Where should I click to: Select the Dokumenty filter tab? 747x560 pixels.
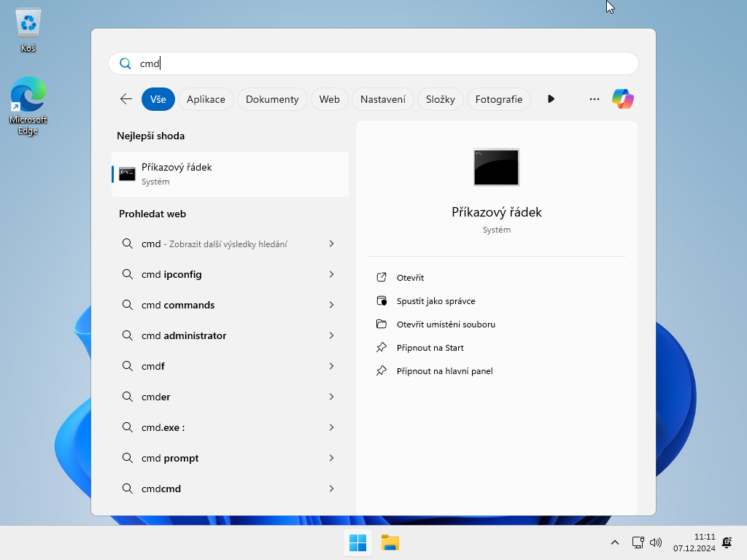coord(272,99)
